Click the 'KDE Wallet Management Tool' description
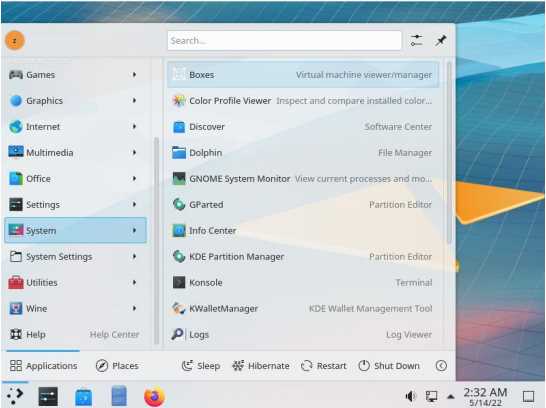This screenshot has width=546, height=408. (x=370, y=308)
